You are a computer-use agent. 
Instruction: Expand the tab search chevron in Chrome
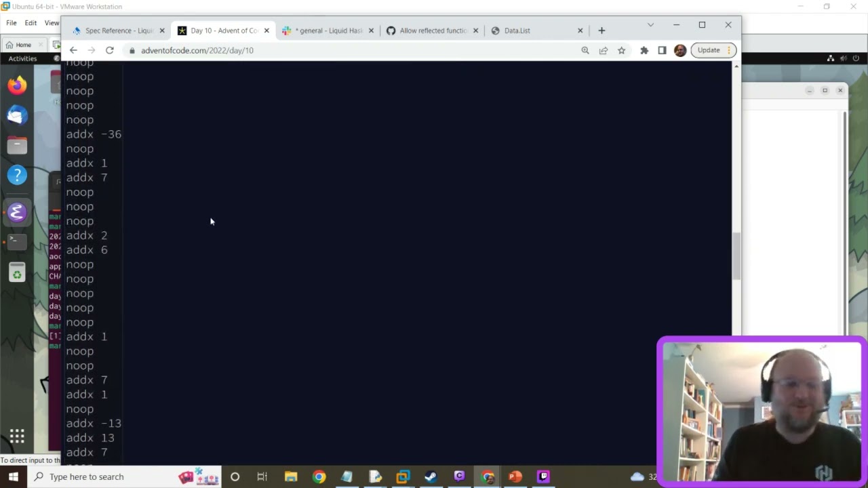tap(650, 25)
